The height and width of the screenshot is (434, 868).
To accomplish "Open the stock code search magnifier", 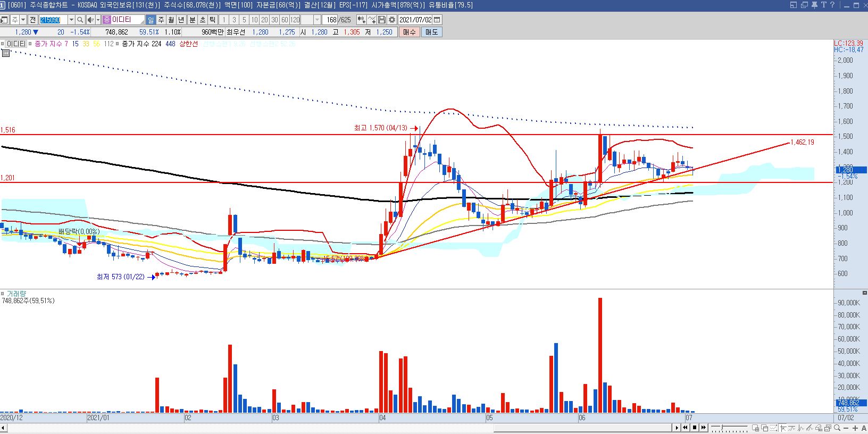I will (80, 20).
